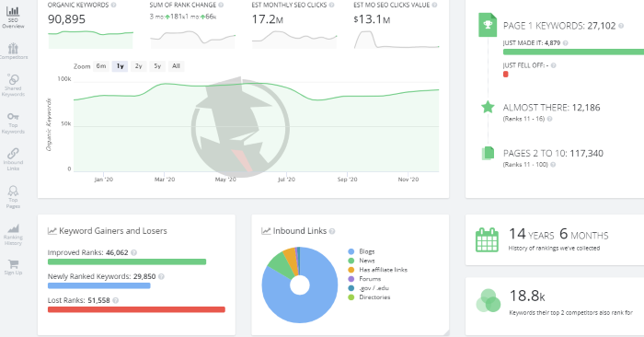
Task: Click help icon next to Organic Keywords
Action: [113, 5]
